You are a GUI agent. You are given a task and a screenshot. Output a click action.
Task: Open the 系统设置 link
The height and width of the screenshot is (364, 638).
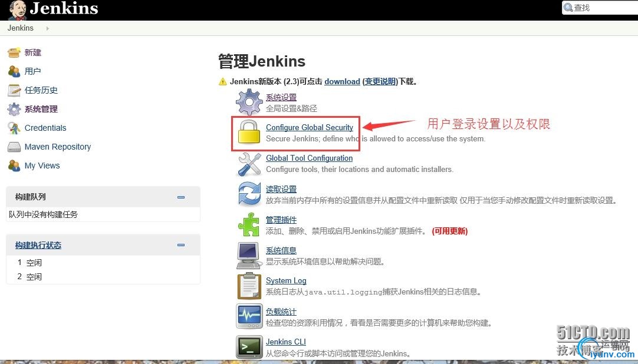coord(281,98)
